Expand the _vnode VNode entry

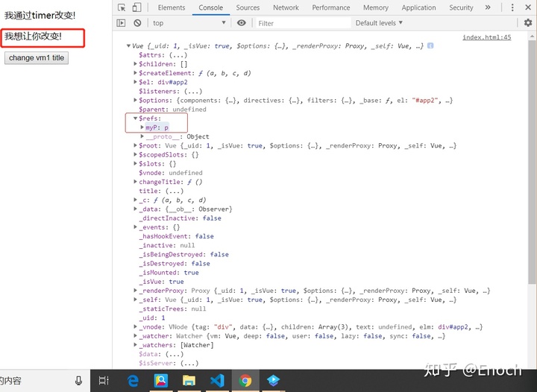click(135, 326)
